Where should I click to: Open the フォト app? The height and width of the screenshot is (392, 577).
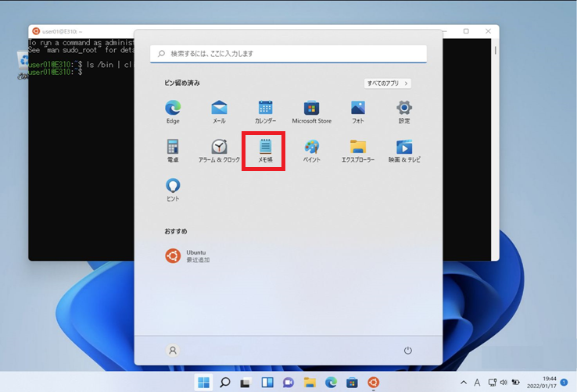pyautogui.click(x=358, y=112)
